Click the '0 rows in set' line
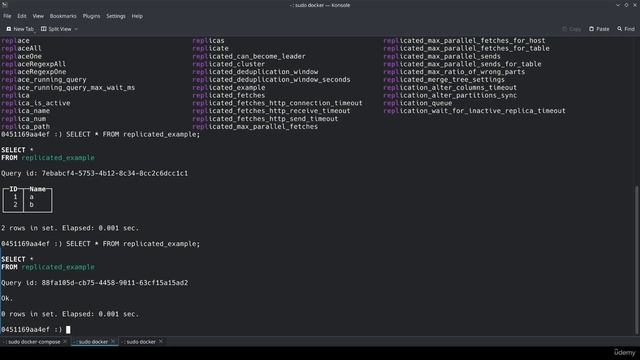 (x=70, y=314)
